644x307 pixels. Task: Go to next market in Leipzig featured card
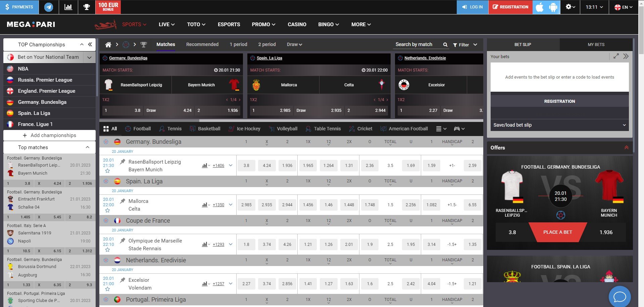coord(240,100)
